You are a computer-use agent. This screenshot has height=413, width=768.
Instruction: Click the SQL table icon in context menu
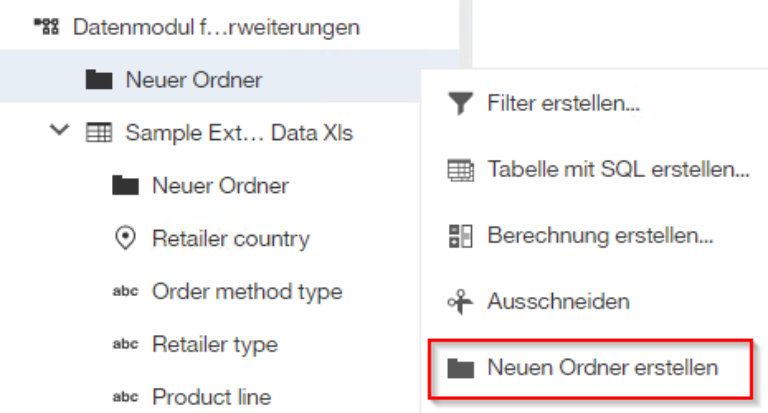point(460,170)
